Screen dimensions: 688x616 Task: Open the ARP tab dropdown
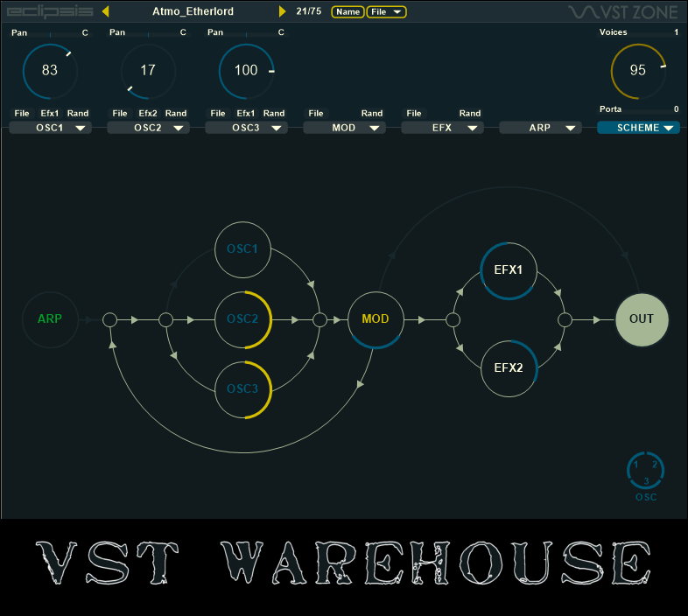coord(541,128)
